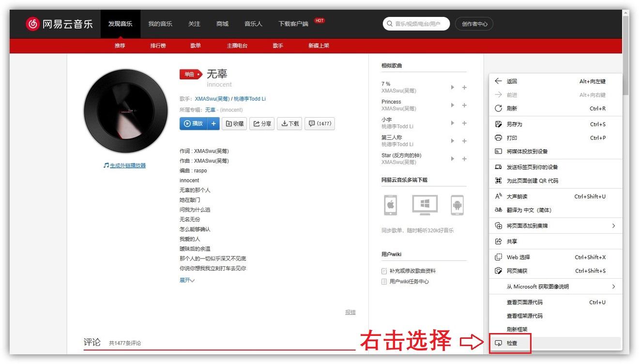Screen dimensions: 639x364
Task: Choose 共享 in the context menu
Action: [x=555, y=242]
